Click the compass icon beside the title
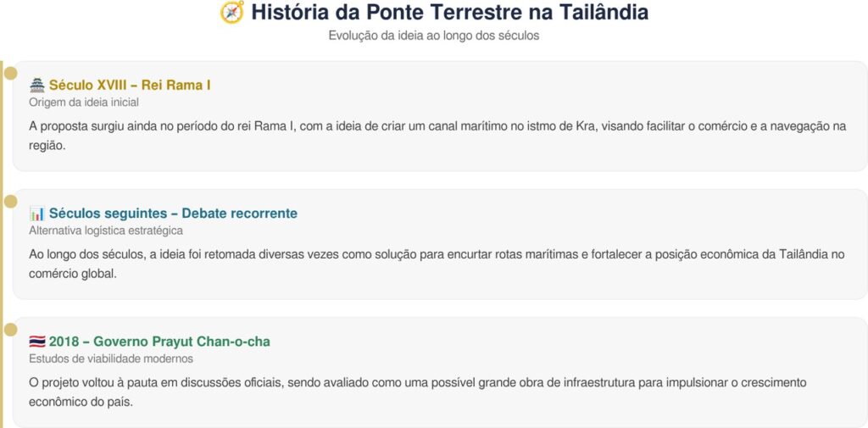 tap(231, 13)
